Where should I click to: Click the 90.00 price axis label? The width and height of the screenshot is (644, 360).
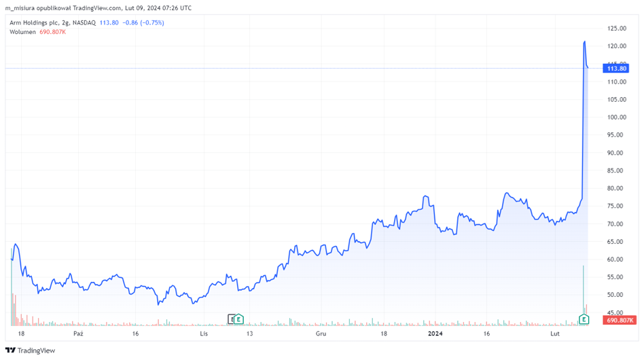coord(616,153)
